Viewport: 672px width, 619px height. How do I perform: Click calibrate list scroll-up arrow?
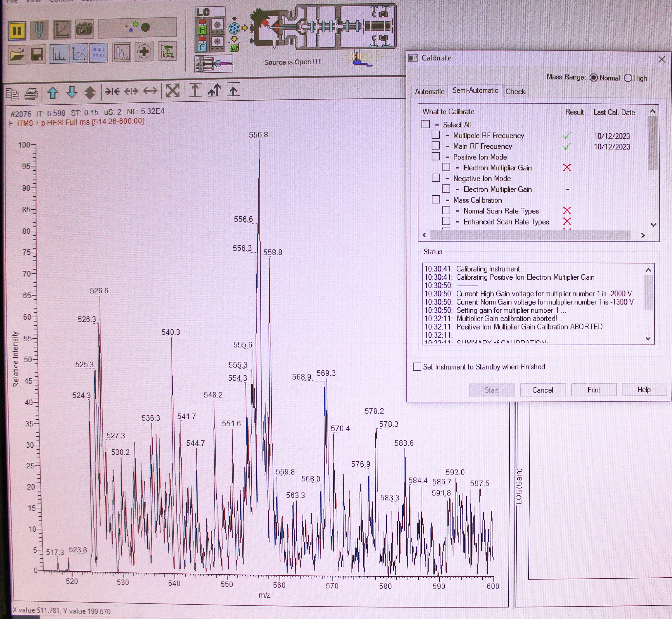653,111
